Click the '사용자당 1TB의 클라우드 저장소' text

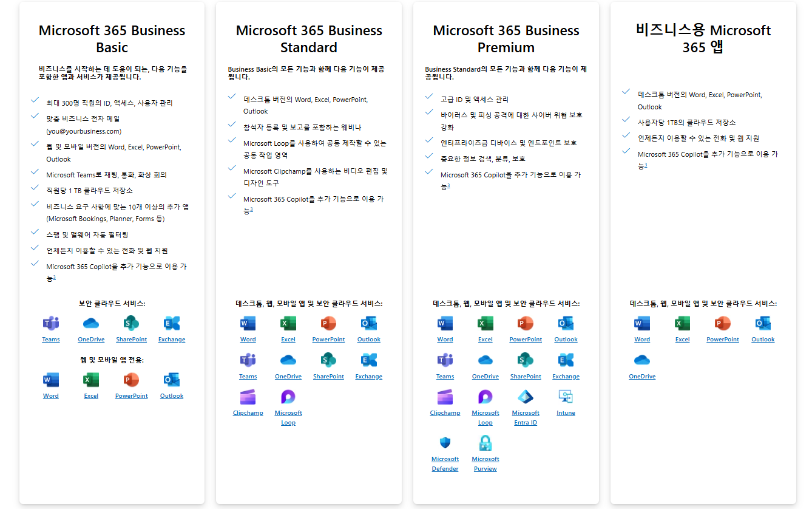686,122
